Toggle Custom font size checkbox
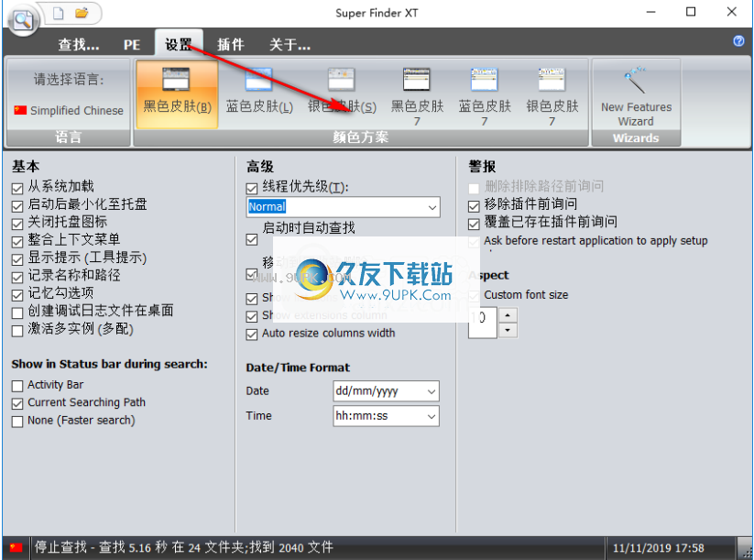Screen dimensions: 754x560 click(x=474, y=295)
